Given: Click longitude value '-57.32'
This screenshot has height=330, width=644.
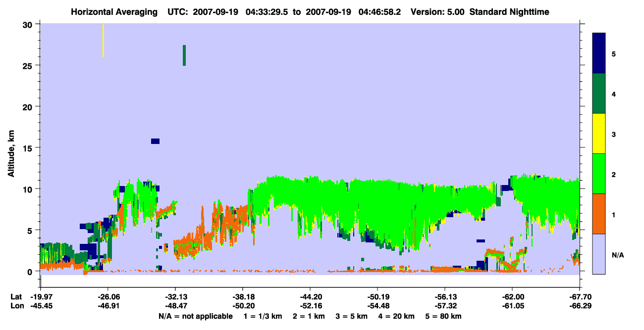Looking at the screenshot, I should pos(445,306).
